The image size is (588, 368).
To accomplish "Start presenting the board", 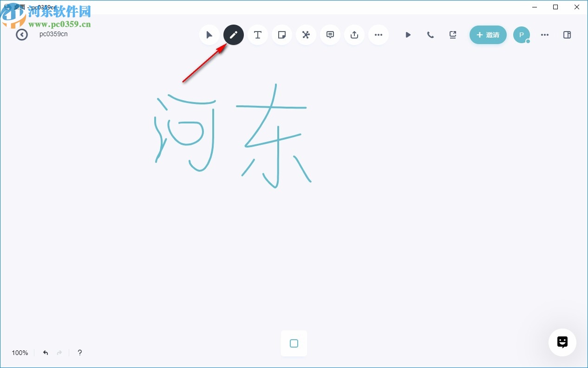I will tap(408, 34).
